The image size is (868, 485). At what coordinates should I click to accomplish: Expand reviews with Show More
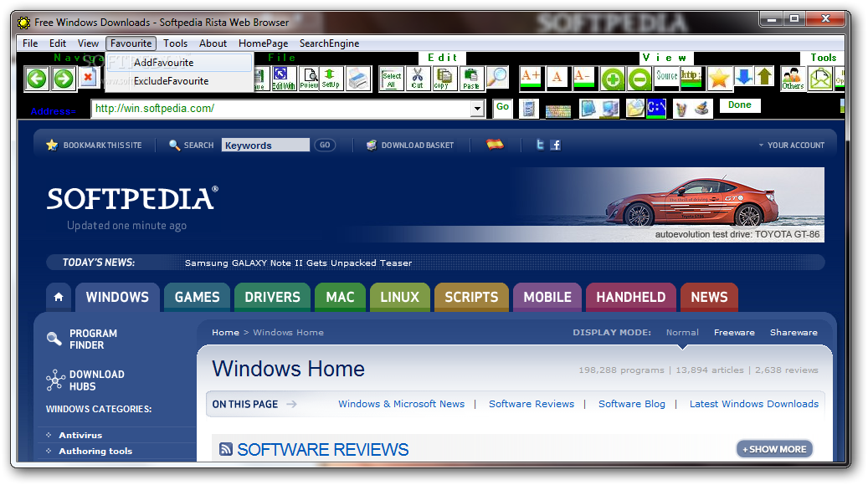point(774,449)
